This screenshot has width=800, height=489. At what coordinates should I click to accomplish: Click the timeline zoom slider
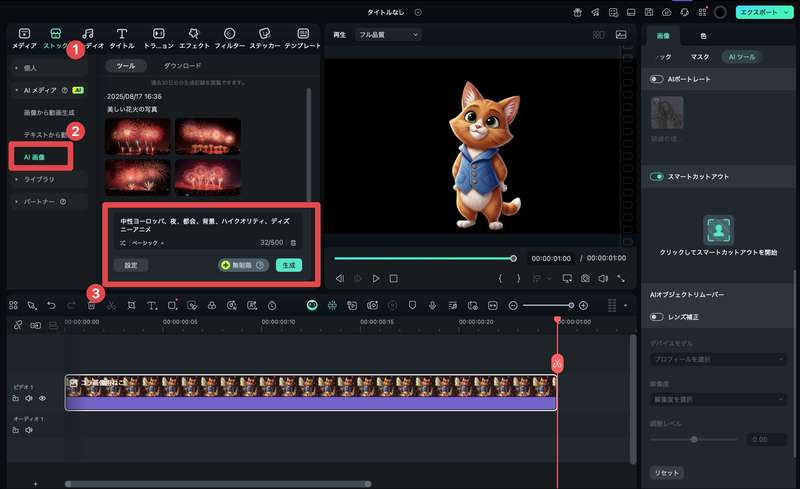[x=547, y=305]
